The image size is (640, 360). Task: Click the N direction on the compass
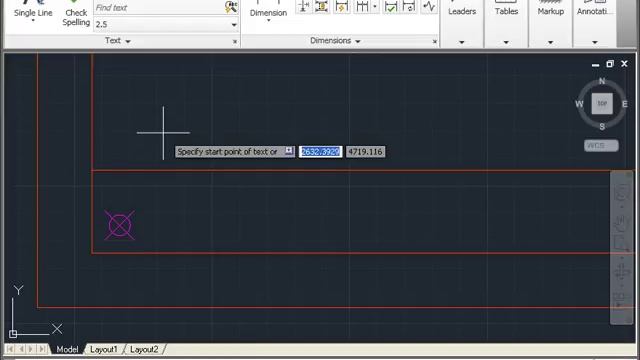point(602,81)
